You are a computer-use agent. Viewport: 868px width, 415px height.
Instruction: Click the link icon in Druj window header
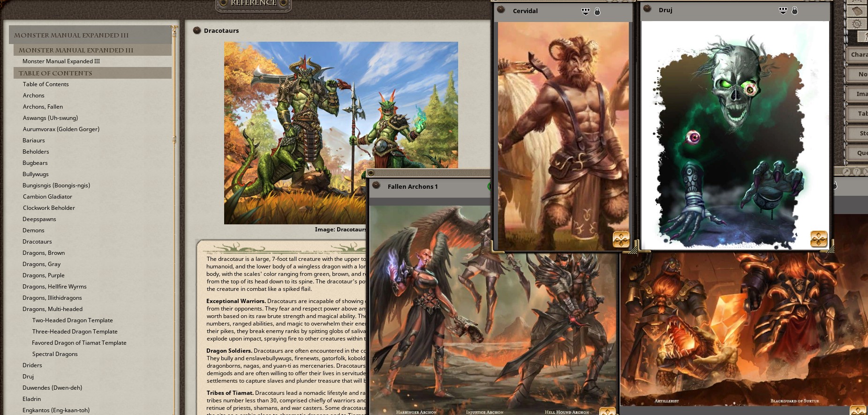[x=647, y=8]
